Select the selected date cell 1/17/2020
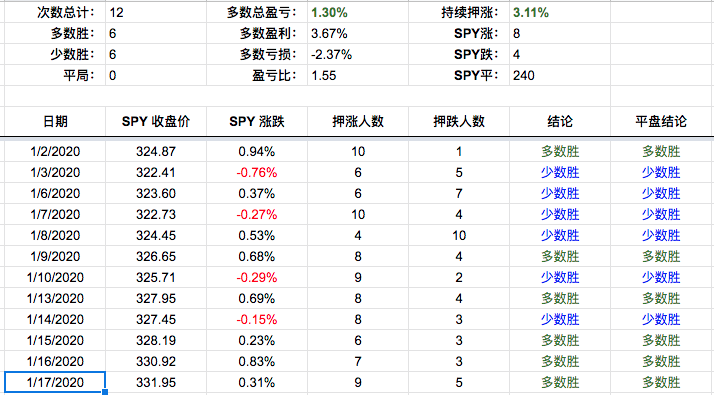This screenshot has height=395, width=714. tap(55, 382)
